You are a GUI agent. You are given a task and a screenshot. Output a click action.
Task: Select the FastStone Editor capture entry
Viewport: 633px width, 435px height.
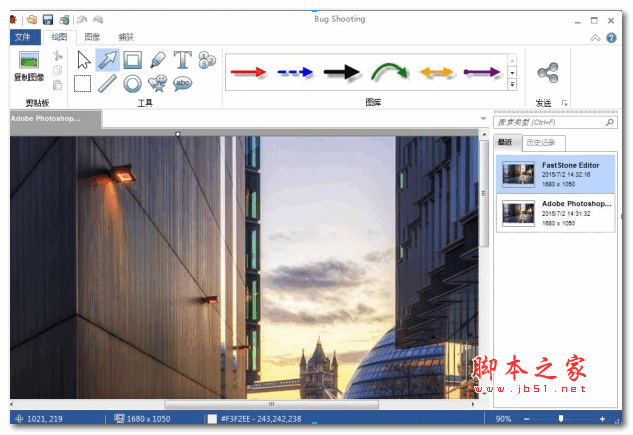pos(555,174)
